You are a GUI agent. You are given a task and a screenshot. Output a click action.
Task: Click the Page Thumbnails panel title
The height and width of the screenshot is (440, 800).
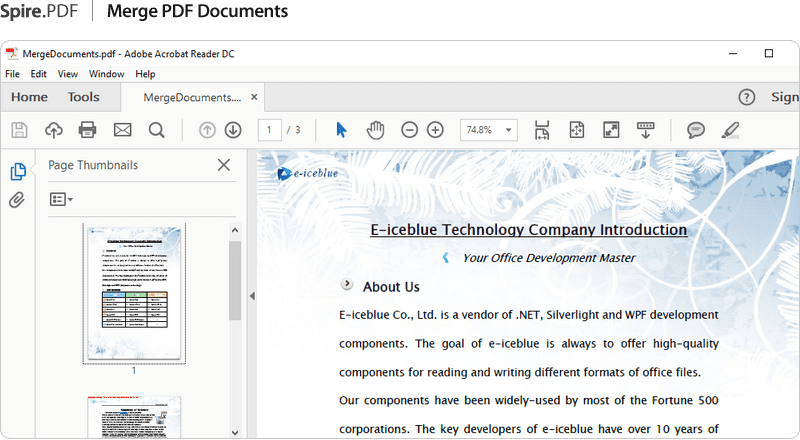click(x=93, y=165)
